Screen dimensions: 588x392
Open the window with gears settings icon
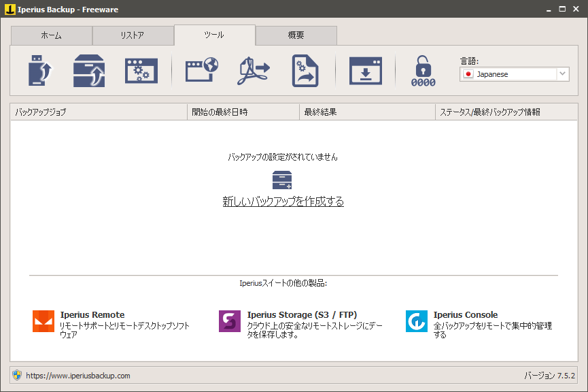141,71
